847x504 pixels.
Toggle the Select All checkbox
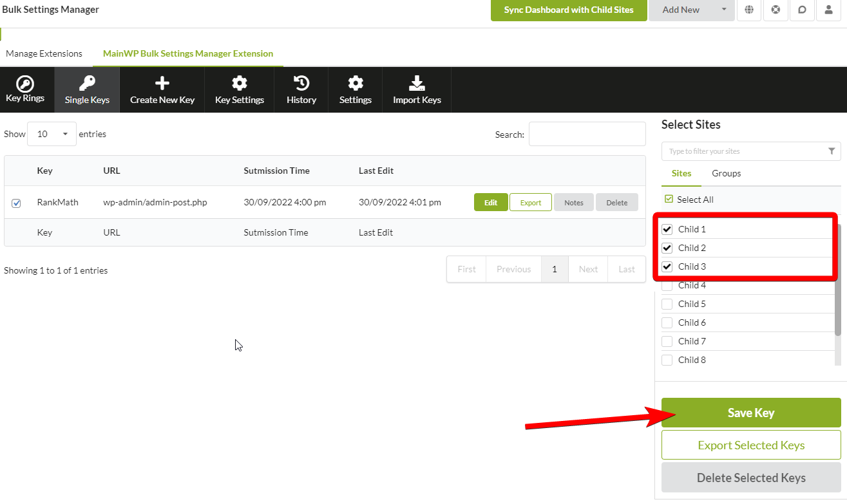pyautogui.click(x=669, y=200)
